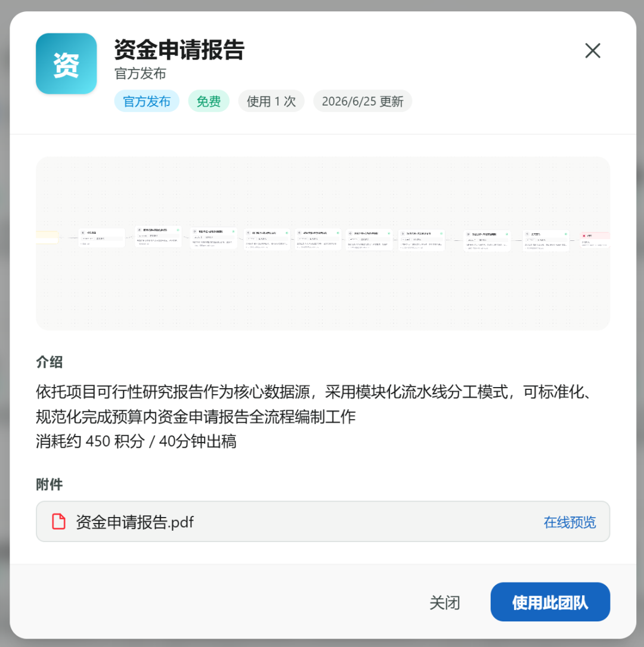Click the yellow start node in workflow preview
Viewport: 644px width, 647px height.
[47, 237]
